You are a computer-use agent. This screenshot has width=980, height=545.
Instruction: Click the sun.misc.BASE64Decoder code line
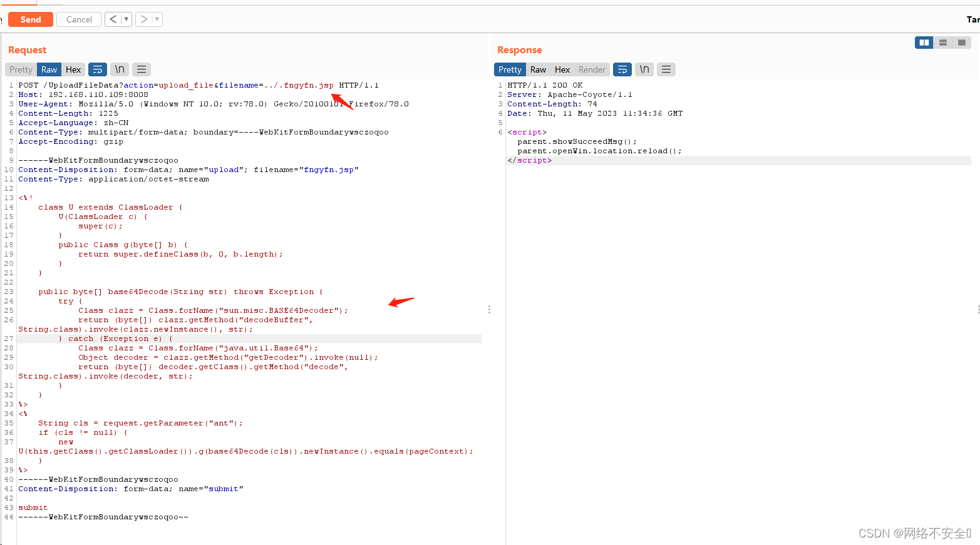(213, 310)
